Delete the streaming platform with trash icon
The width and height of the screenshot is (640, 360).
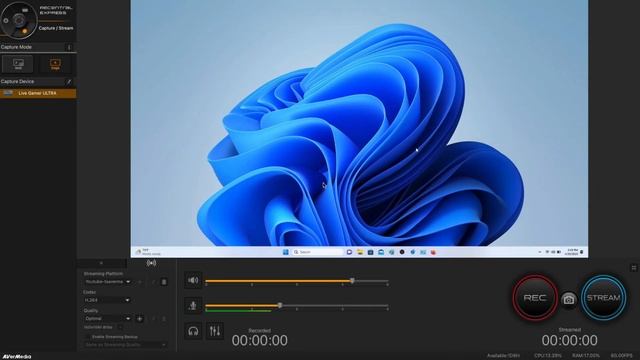pyautogui.click(x=164, y=282)
